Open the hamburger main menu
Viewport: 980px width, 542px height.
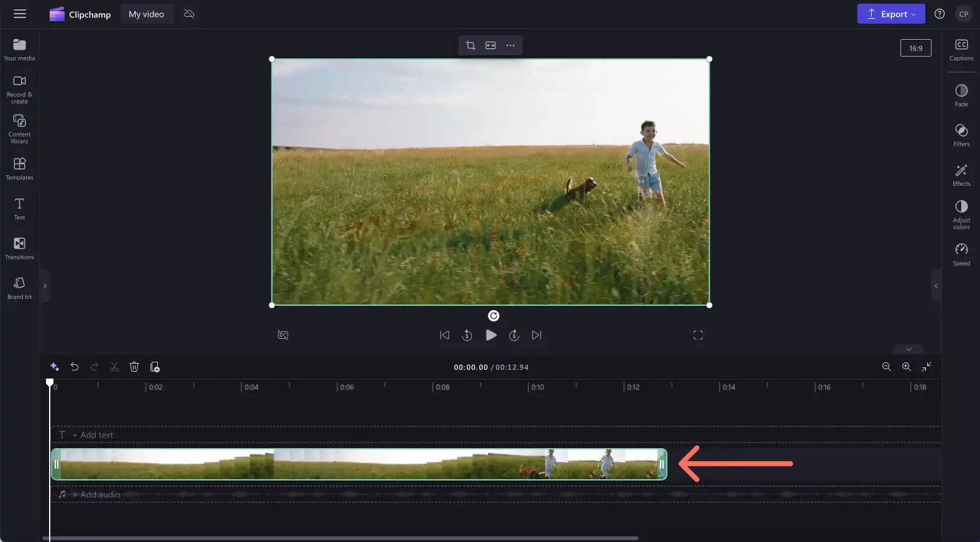coord(20,14)
